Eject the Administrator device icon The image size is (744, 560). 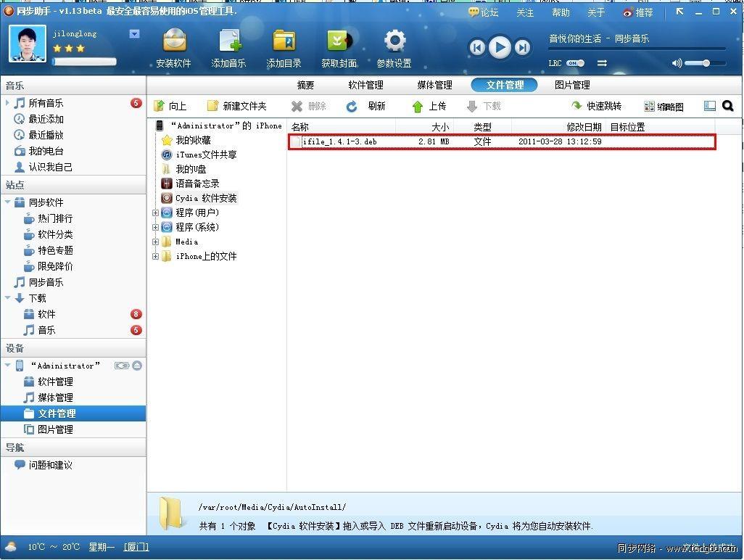137,366
